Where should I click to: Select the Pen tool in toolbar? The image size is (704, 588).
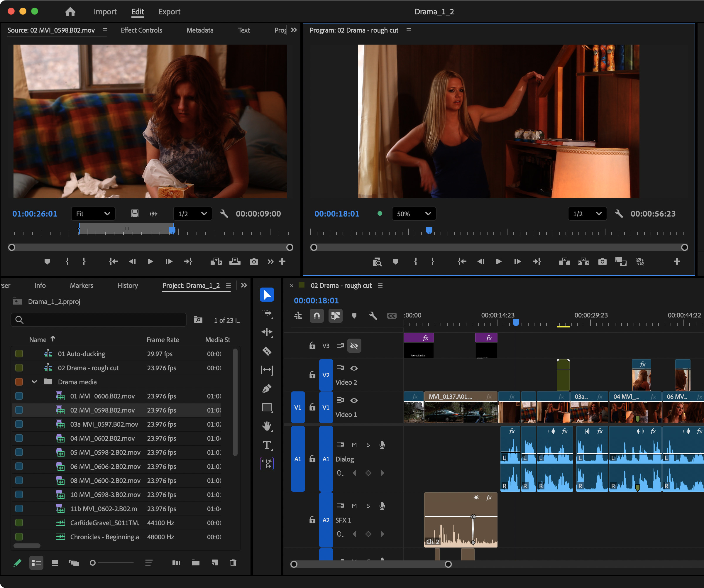[x=267, y=388]
